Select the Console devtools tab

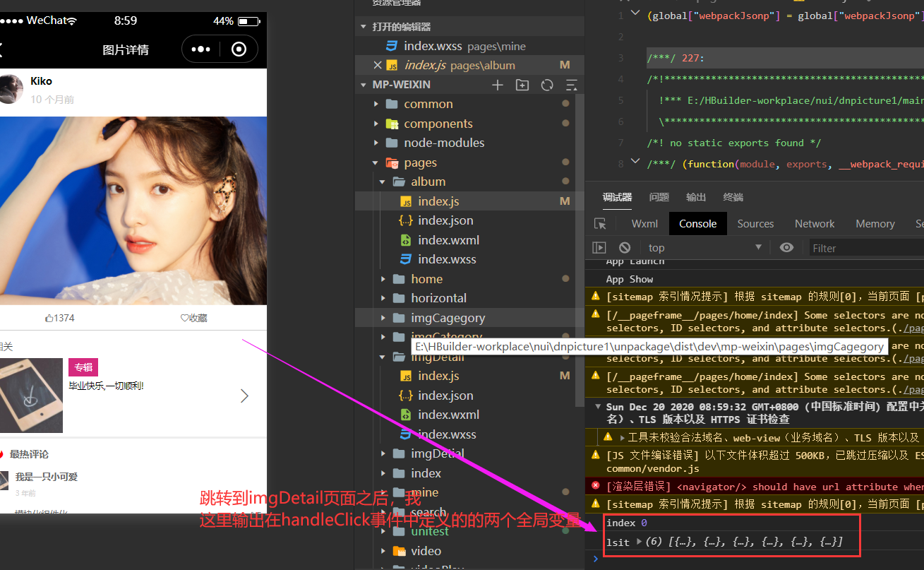coord(697,224)
